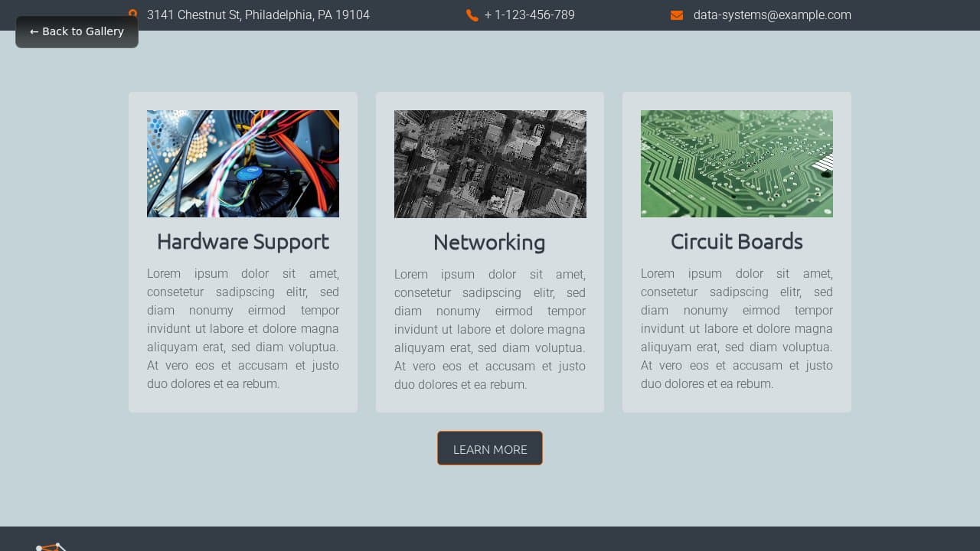Open the Networking aerial city image
The height and width of the screenshot is (551, 980).
tap(489, 163)
